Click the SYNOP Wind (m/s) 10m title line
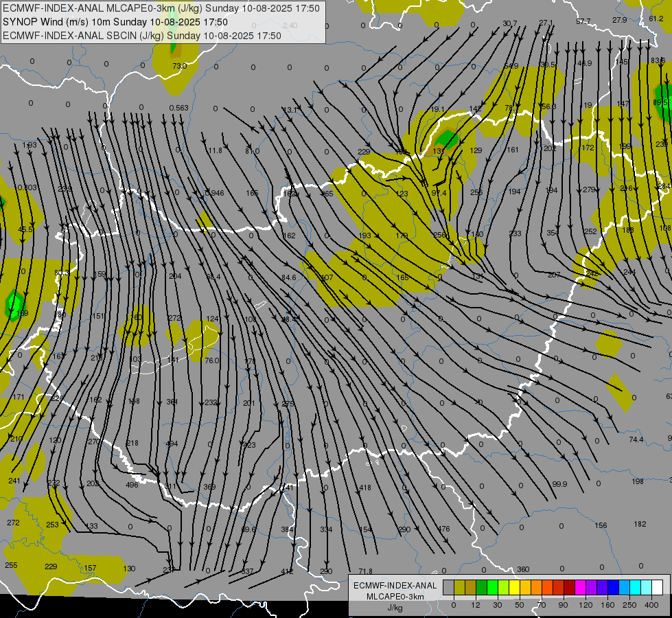This screenshot has height=618, width=672. 115,22
